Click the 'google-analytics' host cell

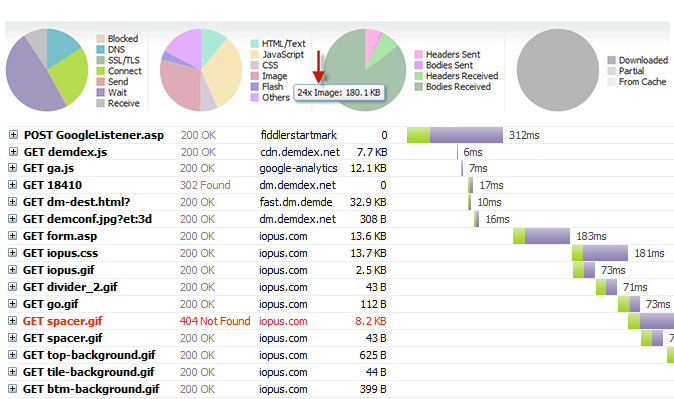299,168
